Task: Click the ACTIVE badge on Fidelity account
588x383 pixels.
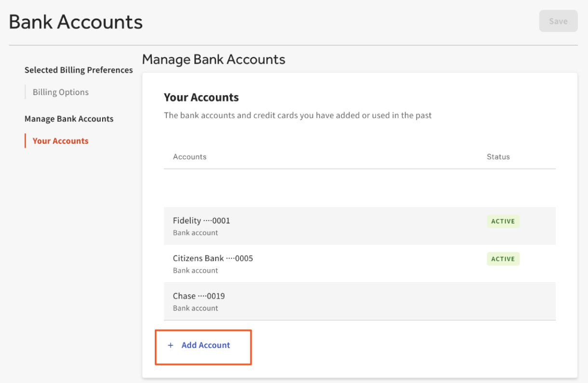Action: tap(503, 221)
